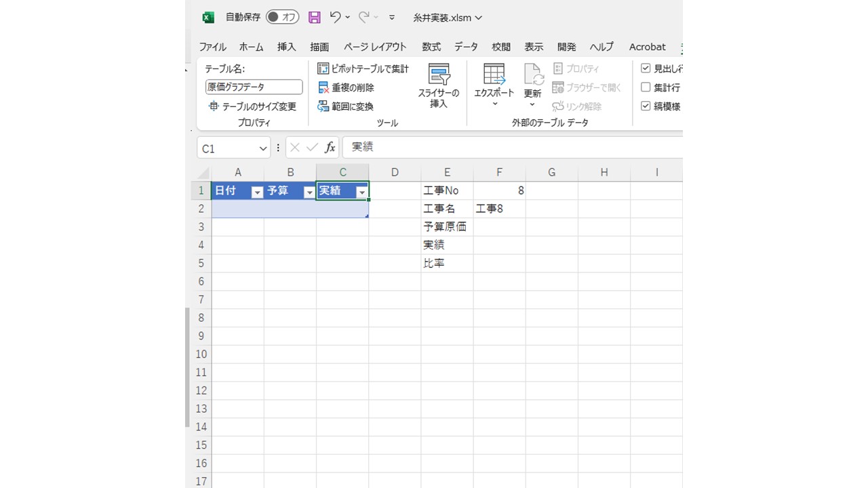
Task: Click cell E4 containing 実績
Action: (x=447, y=245)
